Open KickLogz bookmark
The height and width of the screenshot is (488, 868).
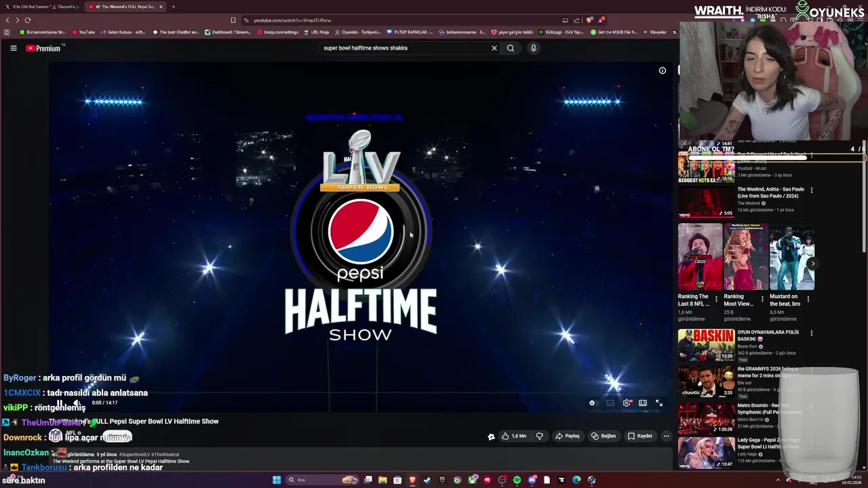561,32
